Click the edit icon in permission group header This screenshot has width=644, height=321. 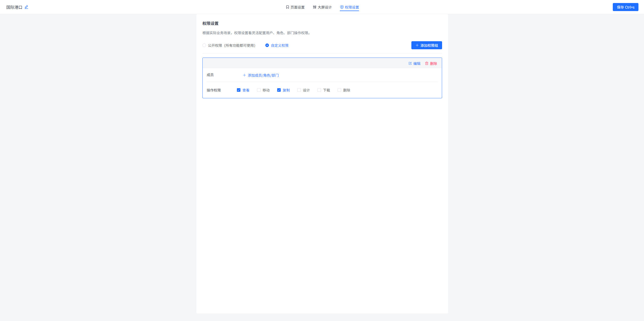(410, 63)
